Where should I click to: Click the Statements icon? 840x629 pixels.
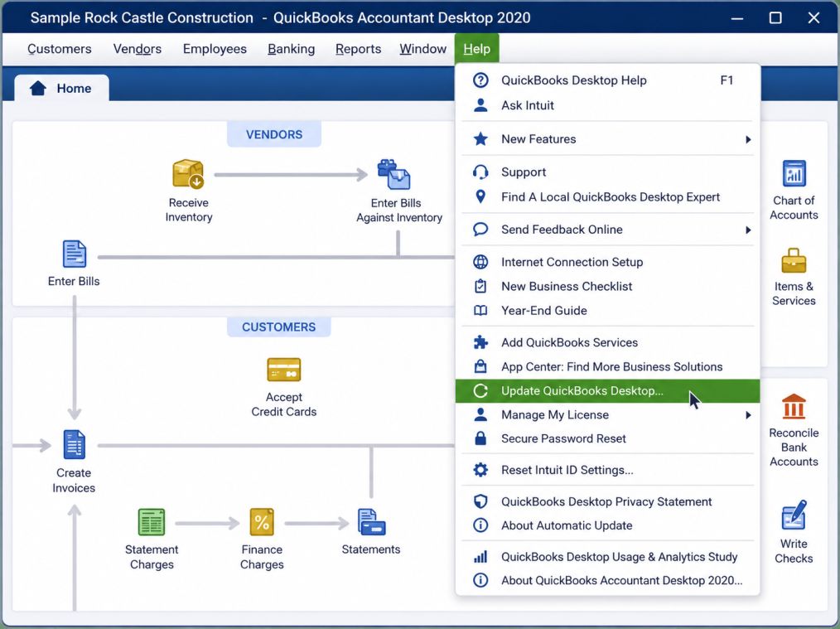click(371, 522)
